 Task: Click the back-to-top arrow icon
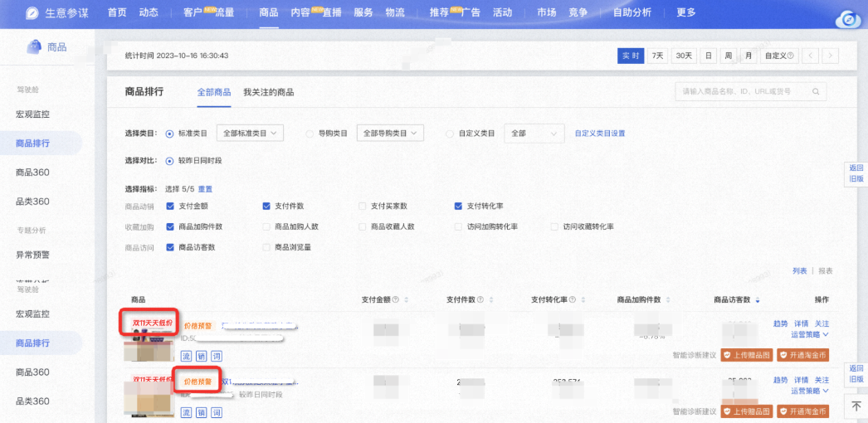point(856,406)
